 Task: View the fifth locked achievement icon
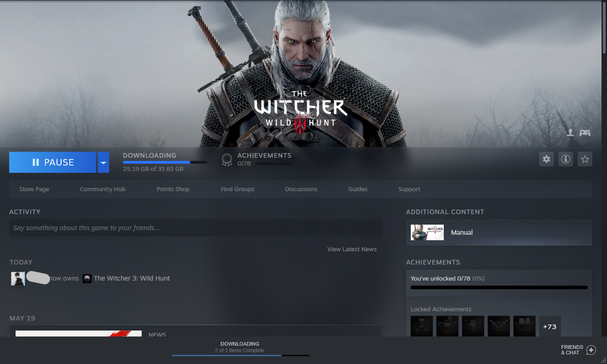pyautogui.click(x=524, y=326)
